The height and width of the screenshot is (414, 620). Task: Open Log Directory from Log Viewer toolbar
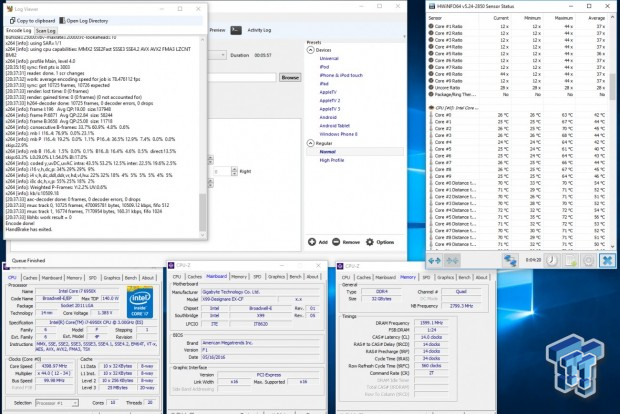tap(84, 21)
